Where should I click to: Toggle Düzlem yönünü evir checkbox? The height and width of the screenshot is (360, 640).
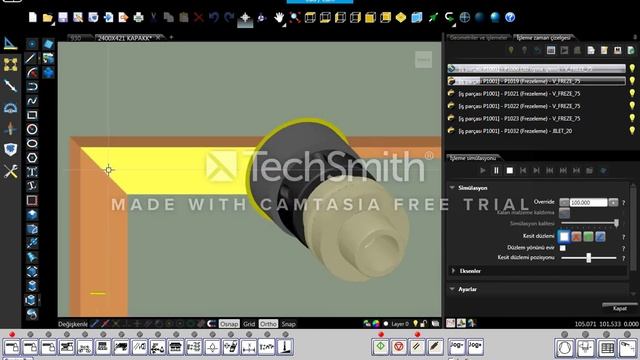coord(563,248)
